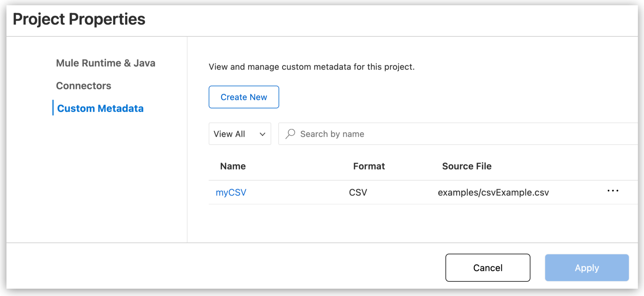Select the Custom Metadata section icon bar
The image size is (644, 296).
[x=53, y=108]
